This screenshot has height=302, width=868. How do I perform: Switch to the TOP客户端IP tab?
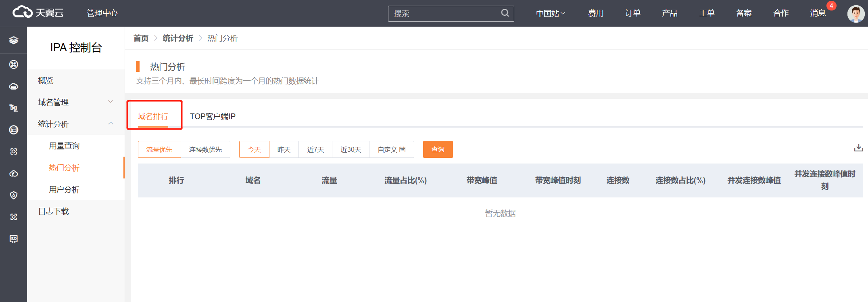pyautogui.click(x=213, y=116)
